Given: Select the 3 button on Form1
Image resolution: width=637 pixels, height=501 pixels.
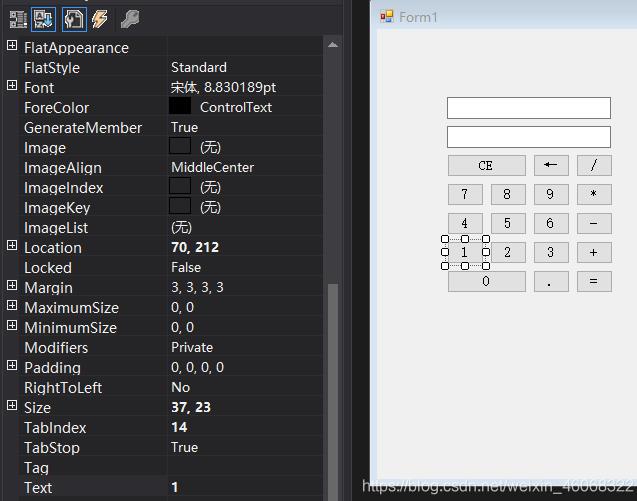Looking at the screenshot, I should click(551, 252).
